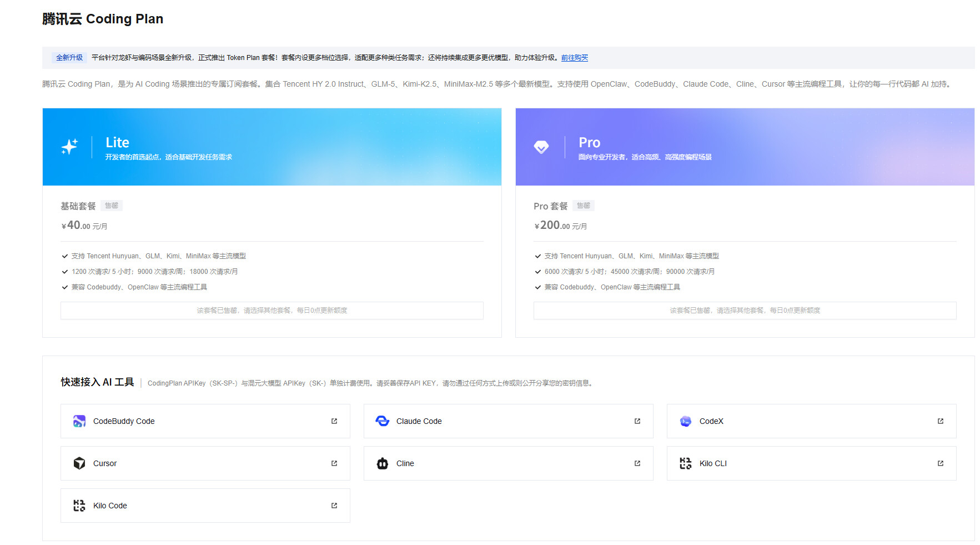Open the 前往购买 link in the banner
The height and width of the screenshot is (545, 980).
tap(574, 58)
